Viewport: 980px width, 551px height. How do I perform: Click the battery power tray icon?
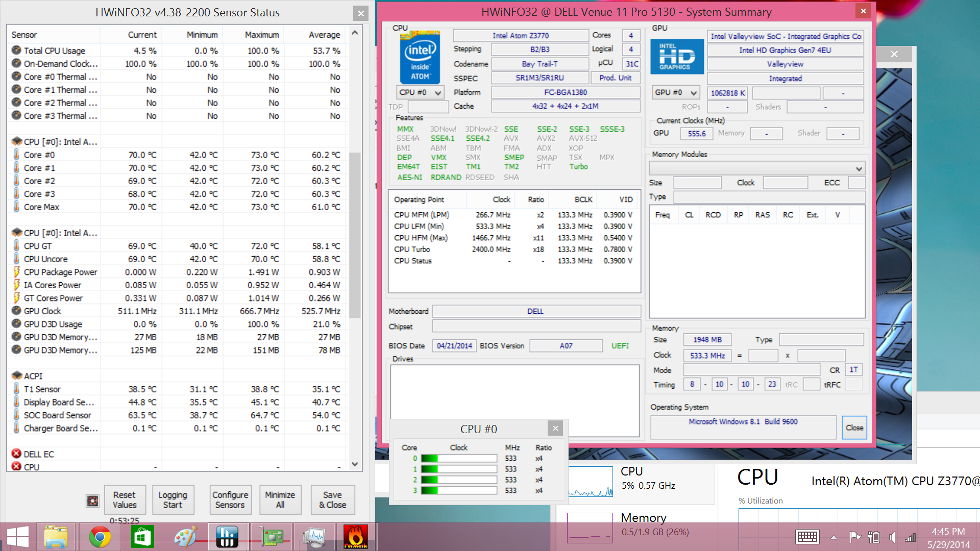click(x=874, y=537)
